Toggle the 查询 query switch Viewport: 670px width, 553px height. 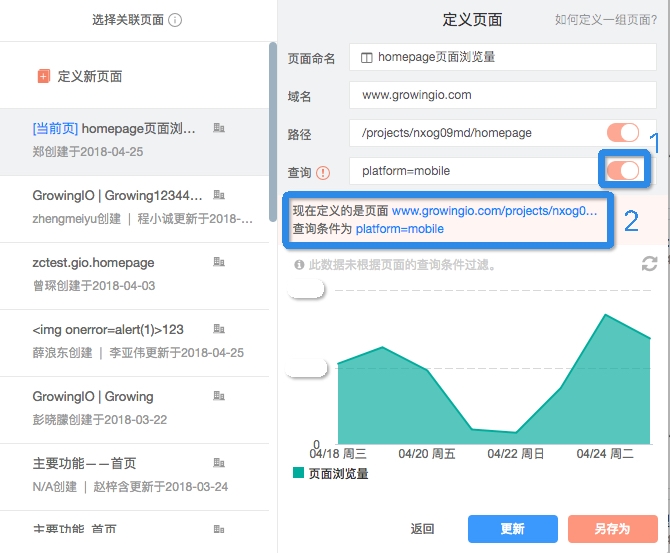coord(623,171)
